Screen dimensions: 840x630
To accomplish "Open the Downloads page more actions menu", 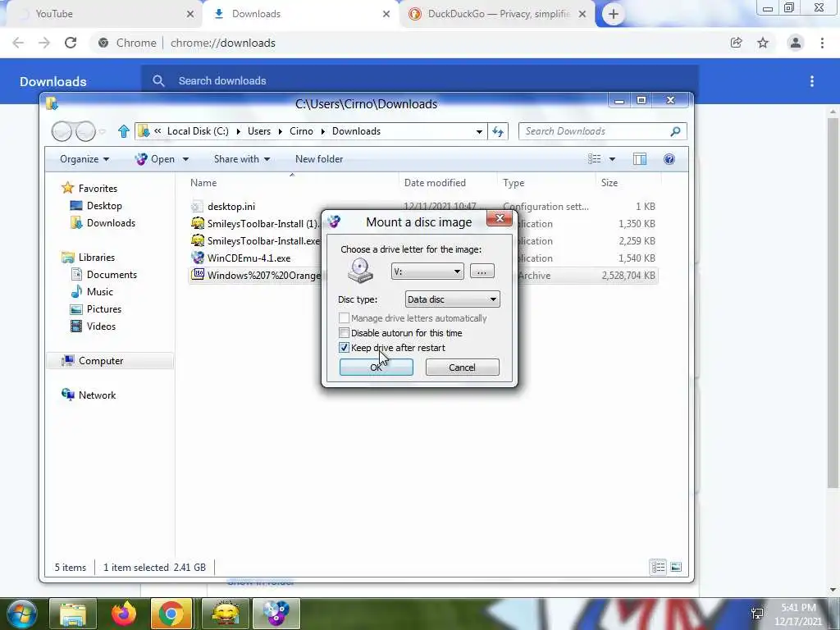I will tap(812, 81).
